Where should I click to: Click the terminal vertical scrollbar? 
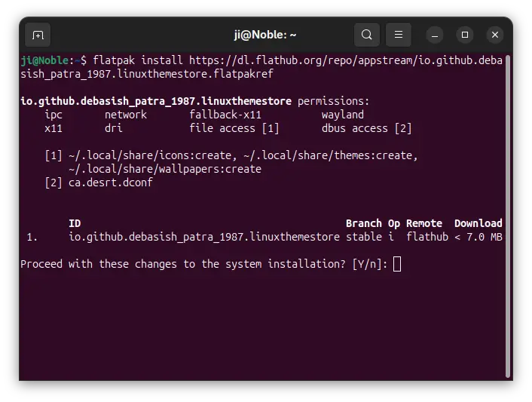(x=508, y=216)
